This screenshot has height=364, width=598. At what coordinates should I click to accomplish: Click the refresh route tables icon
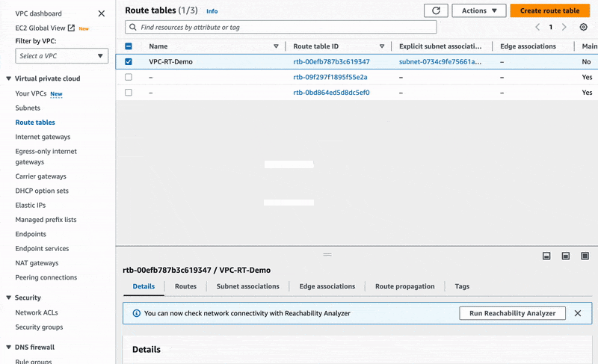[x=436, y=10]
